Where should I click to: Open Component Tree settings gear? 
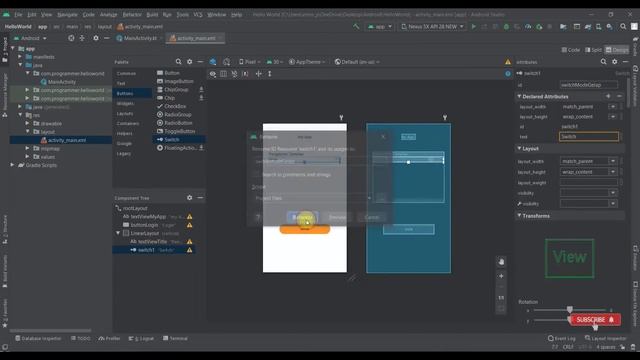click(x=189, y=198)
